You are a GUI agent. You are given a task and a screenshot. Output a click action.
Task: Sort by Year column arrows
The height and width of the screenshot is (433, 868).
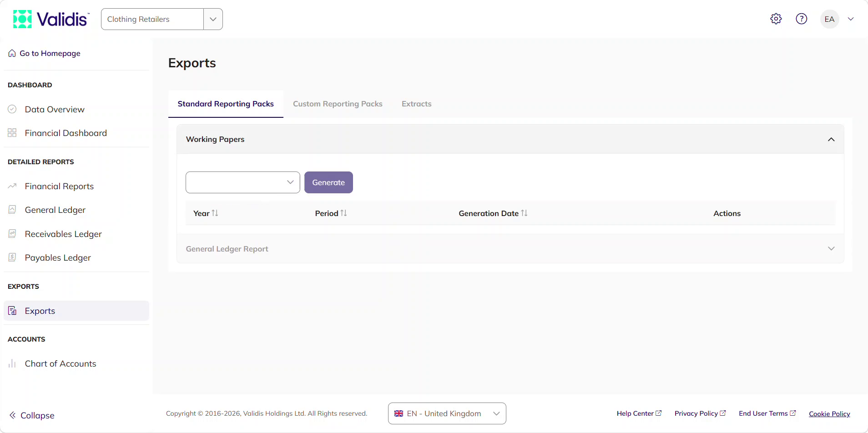(215, 213)
